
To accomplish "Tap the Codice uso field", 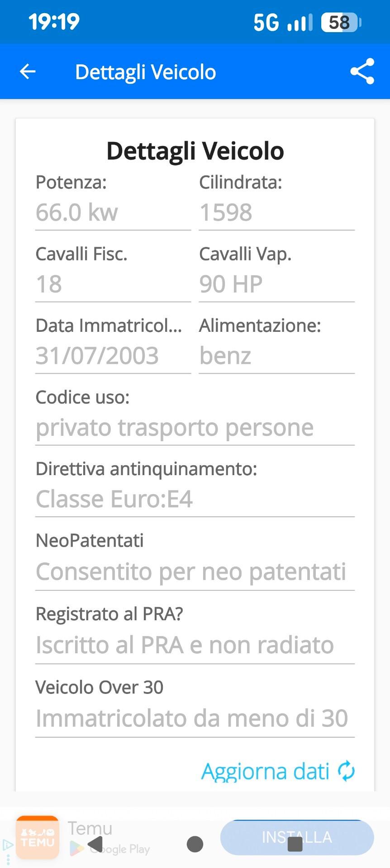I will click(195, 428).
